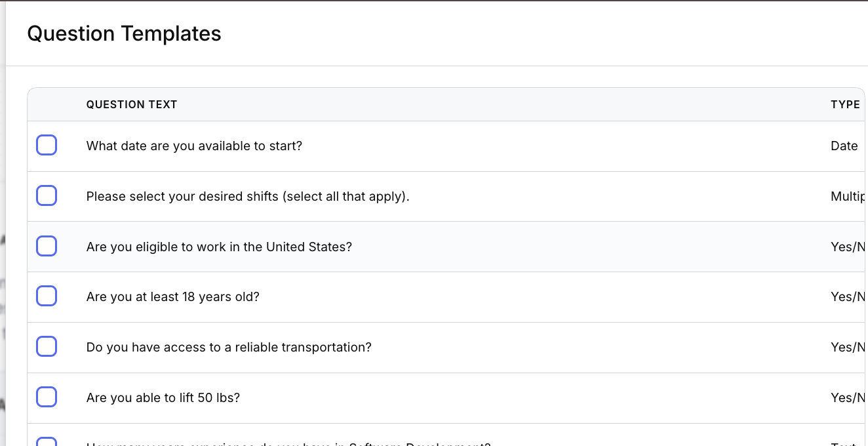Mark the lift 50 lbs question checkbox
The height and width of the screenshot is (446, 868).
coord(47,397)
